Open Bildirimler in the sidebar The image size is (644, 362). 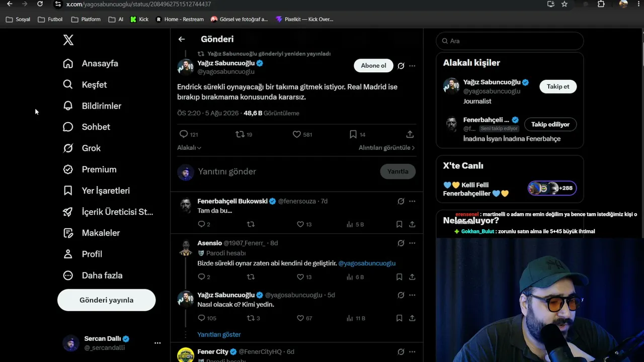point(92,106)
